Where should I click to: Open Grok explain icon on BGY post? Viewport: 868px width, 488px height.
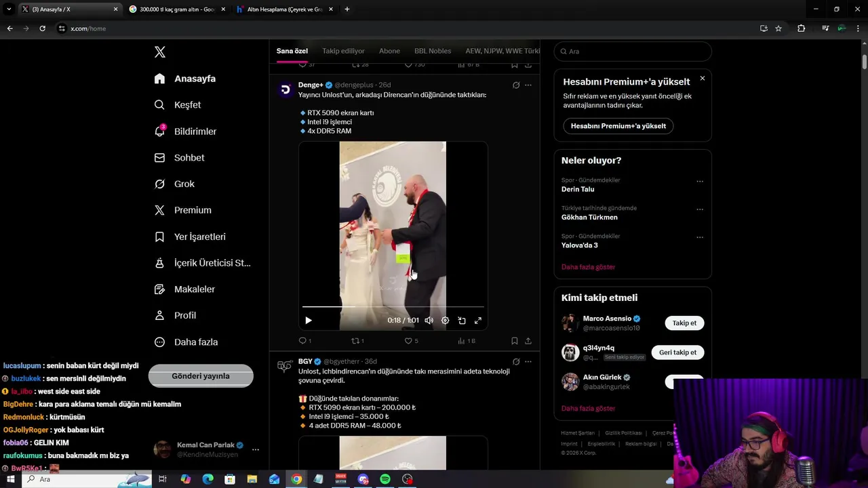pos(515,362)
